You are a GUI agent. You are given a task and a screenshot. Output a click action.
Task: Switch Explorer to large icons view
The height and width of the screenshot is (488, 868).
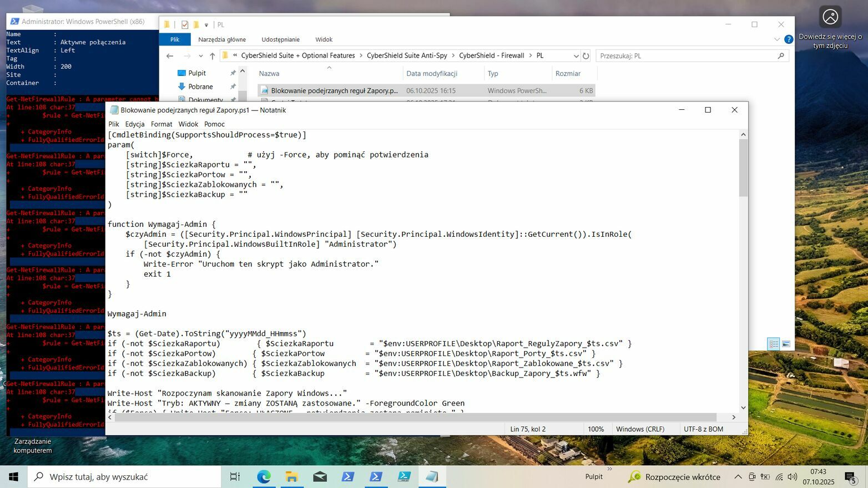(x=786, y=344)
